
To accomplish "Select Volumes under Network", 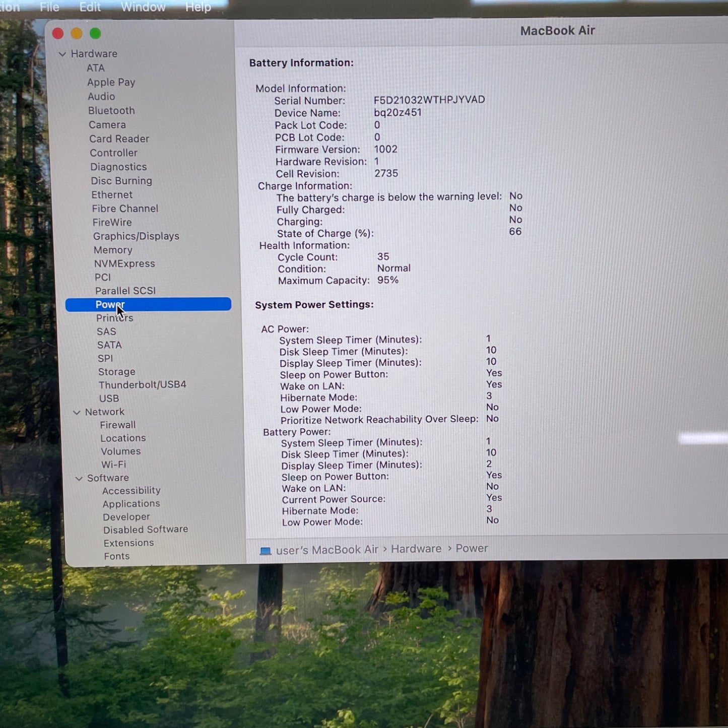I will (x=121, y=451).
